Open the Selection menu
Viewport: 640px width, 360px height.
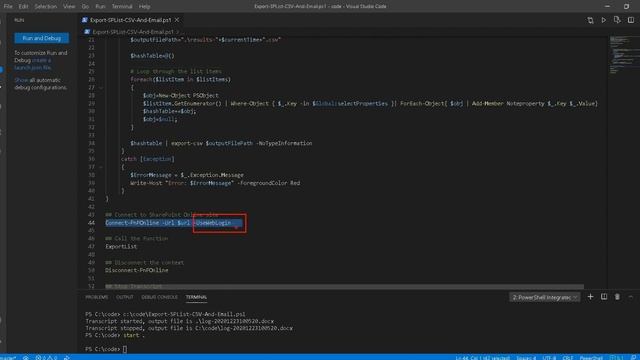click(46, 7)
